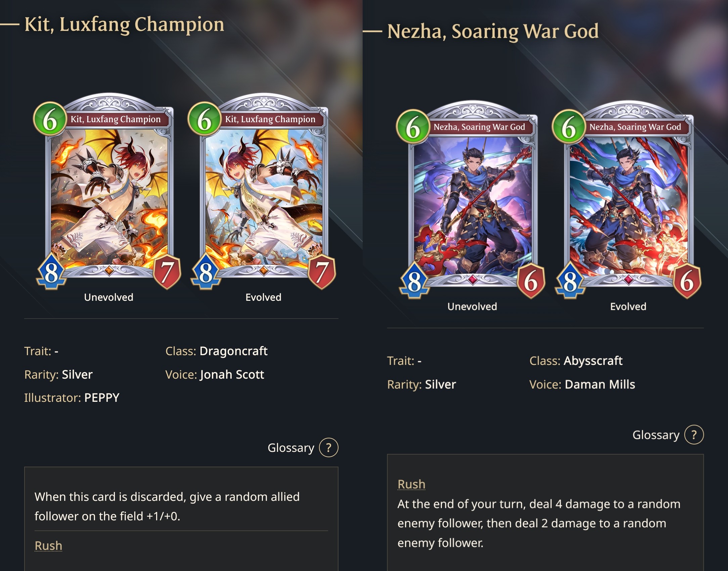This screenshot has width=728, height=571.
Task: Click the cost 6 orb on evolved Nezha card
Action: (x=568, y=127)
